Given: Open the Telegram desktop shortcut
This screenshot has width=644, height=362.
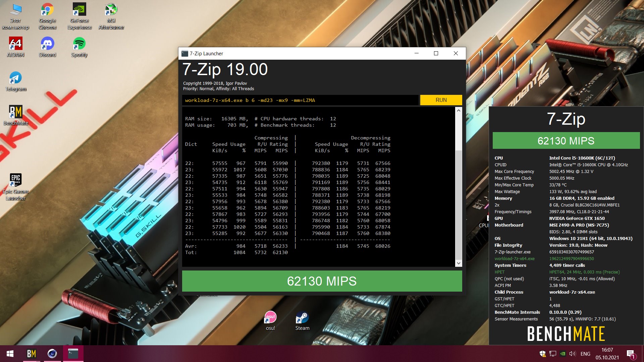Looking at the screenshot, I should pyautogui.click(x=15, y=81).
